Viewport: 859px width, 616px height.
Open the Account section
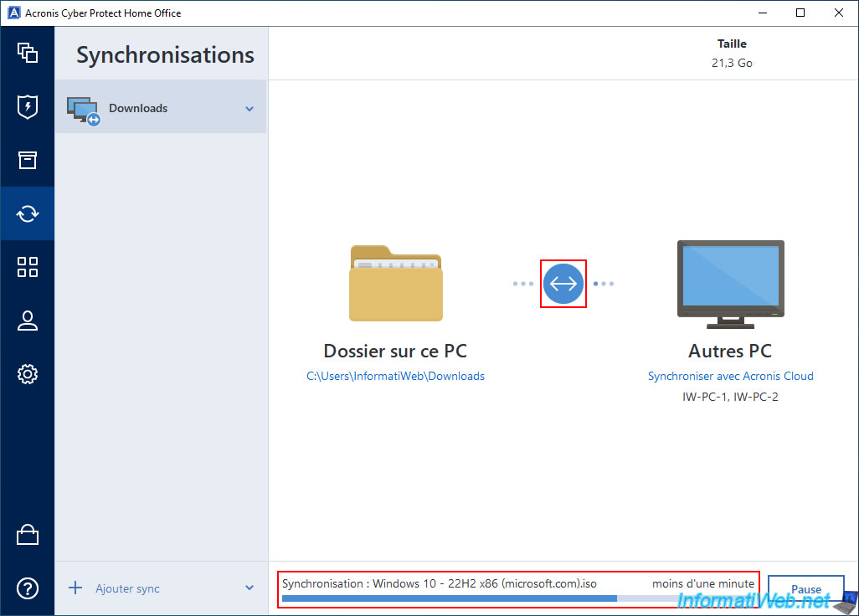pos(28,321)
